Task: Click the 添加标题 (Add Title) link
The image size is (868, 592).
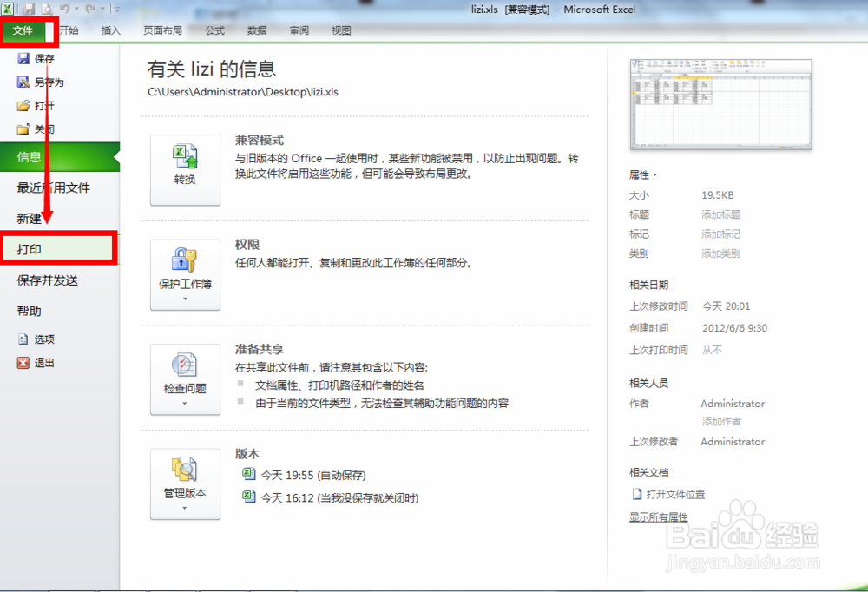Action: [722, 214]
